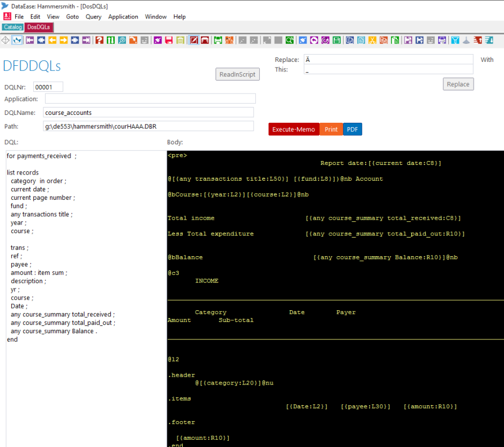504x447 pixels.
Task: Click the purple undo arrow icon
Action: (314, 40)
